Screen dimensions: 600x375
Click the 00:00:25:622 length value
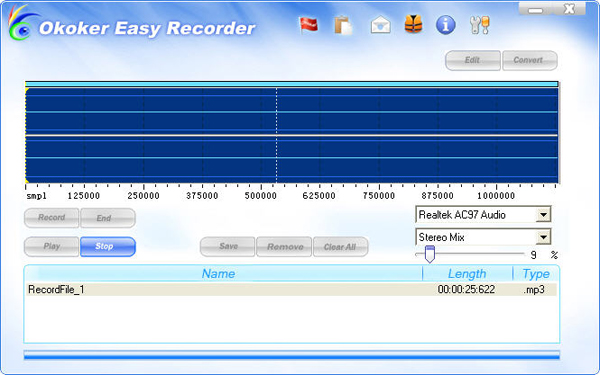(x=466, y=289)
